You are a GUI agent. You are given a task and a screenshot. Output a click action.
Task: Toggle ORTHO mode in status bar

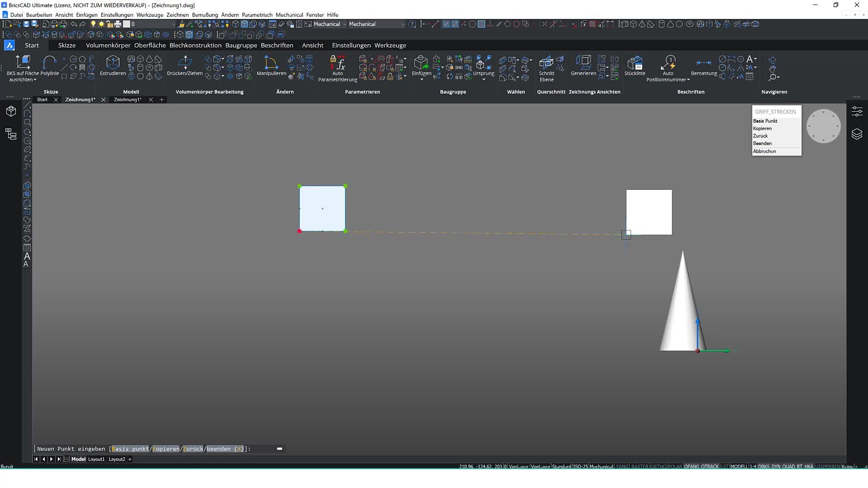(x=658, y=466)
